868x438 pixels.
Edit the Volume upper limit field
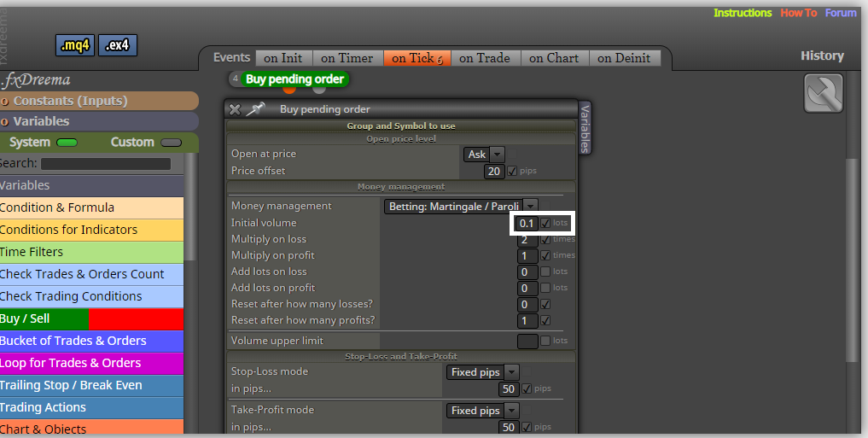tap(527, 342)
